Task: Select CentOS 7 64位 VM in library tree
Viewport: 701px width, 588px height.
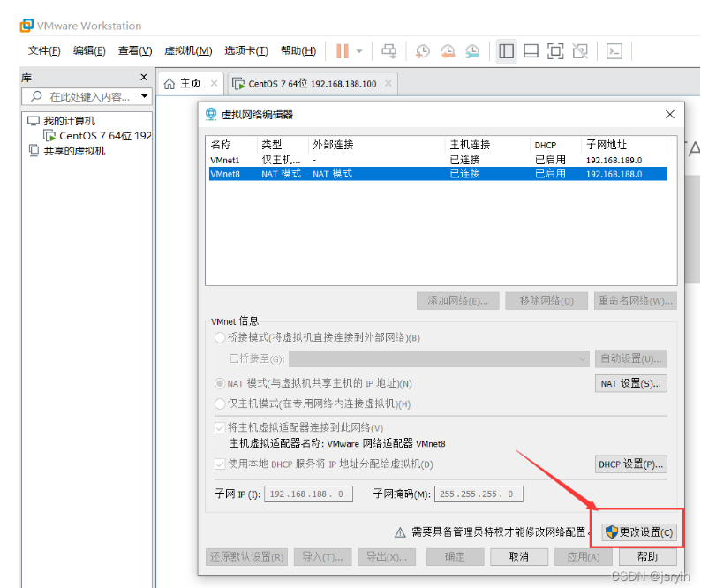Action: (x=97, y=135)
